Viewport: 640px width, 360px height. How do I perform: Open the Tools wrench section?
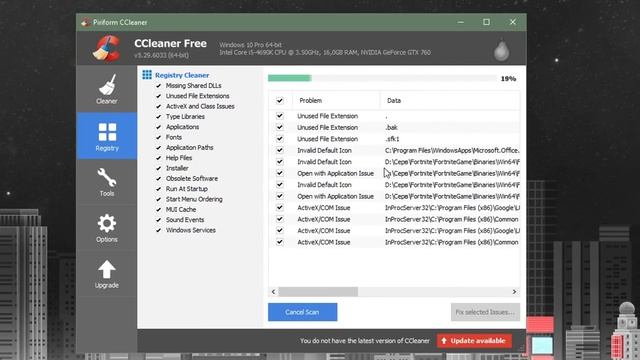107,182
